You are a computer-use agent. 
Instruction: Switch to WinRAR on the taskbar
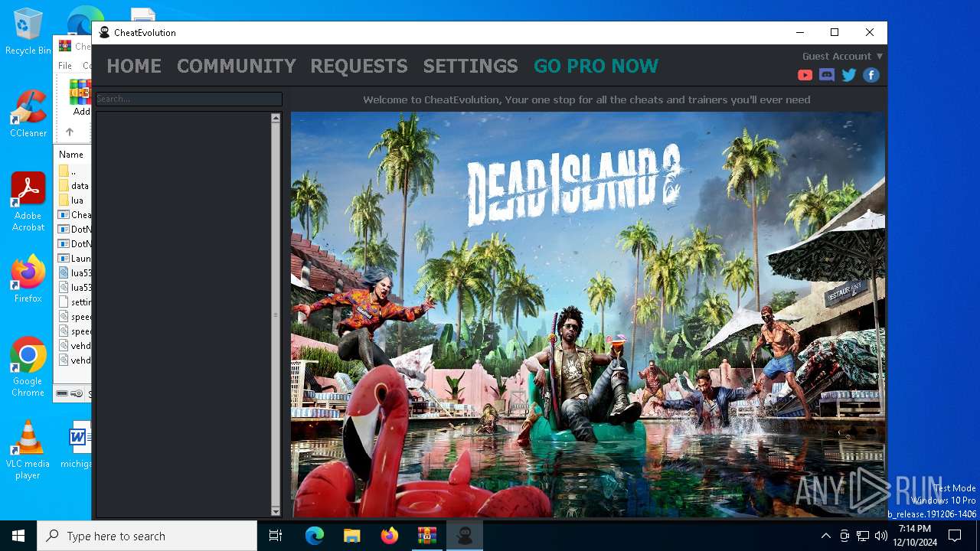click(426, 536)
